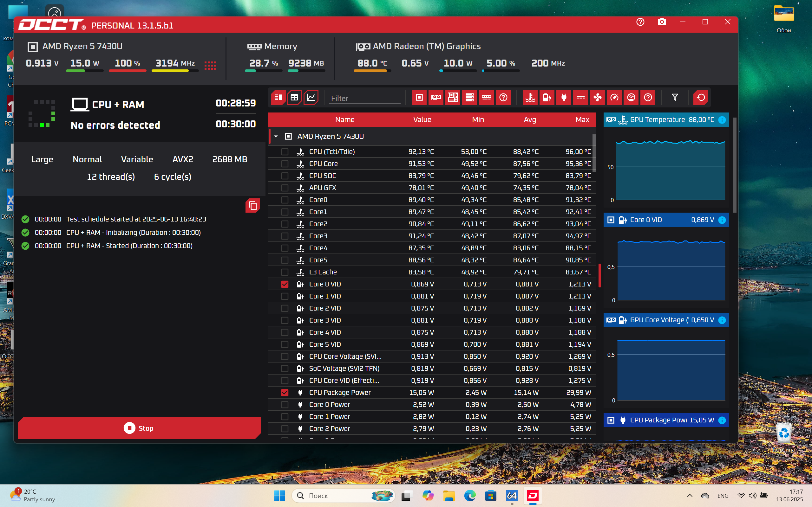Screen dimensions: 812x507
Task: Toggle the power plug sensors filter icon
Action: tap(564, 98)
